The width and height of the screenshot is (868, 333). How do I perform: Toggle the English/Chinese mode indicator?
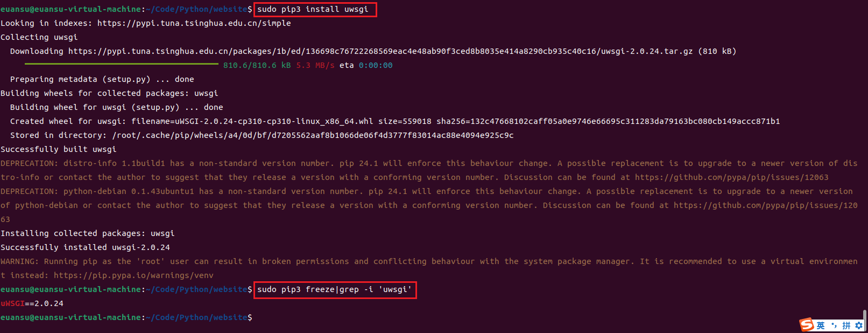coord(821,325)
